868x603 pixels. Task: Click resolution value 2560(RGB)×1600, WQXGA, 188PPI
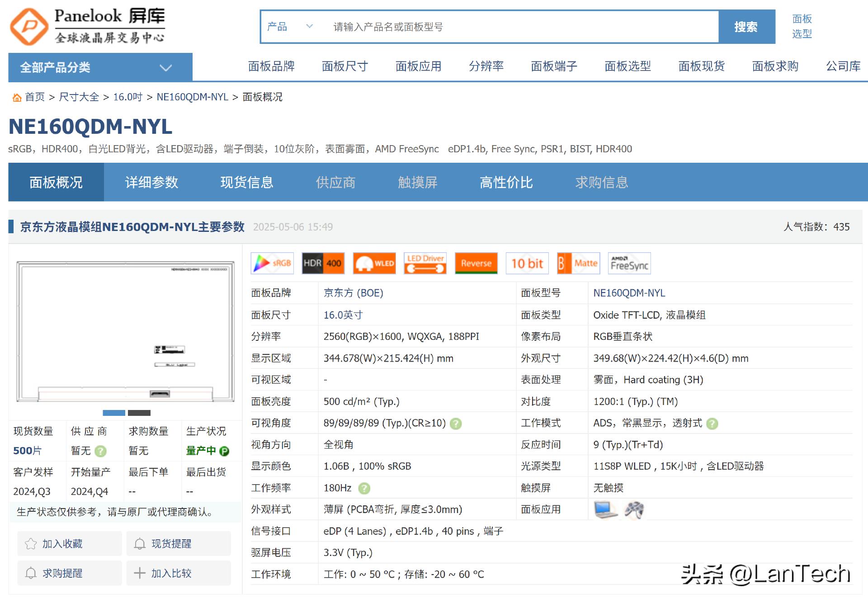401,337
